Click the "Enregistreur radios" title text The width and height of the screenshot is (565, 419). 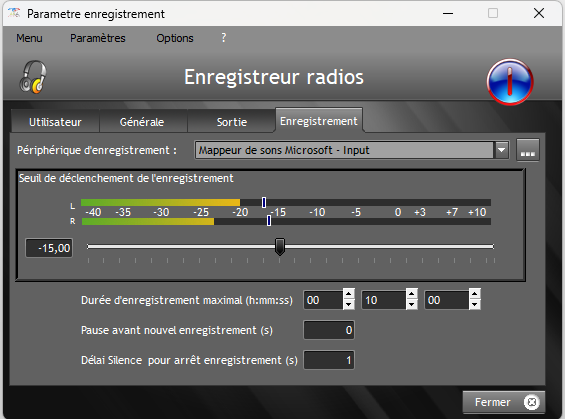(274, 77)
